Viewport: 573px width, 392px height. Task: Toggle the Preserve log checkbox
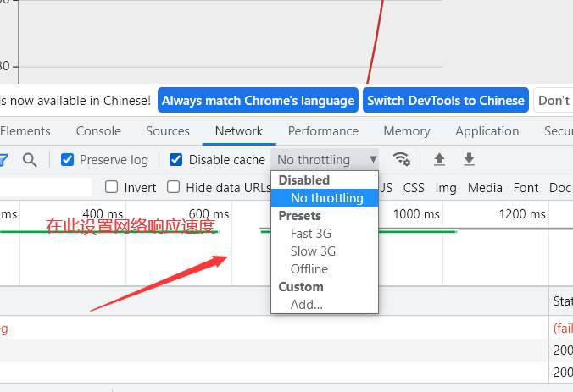tap(67, 159)
